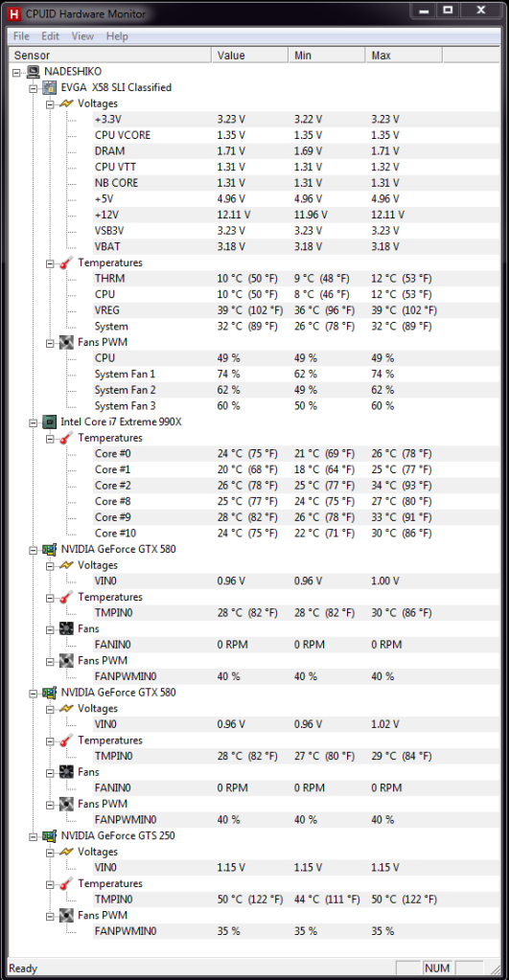
Task: Collapse motherboard Temperatures group
Action: 50,263
